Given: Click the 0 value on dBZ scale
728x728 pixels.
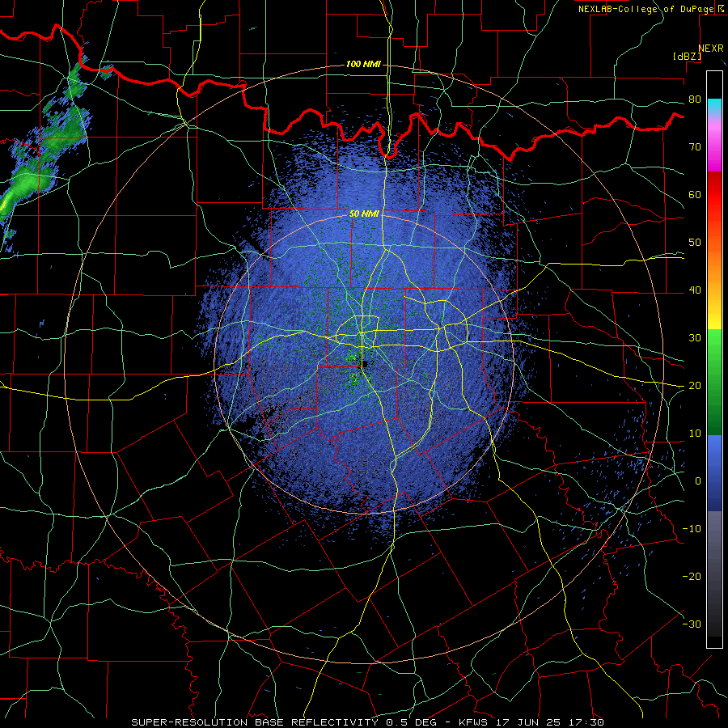Looking at the screenshot, I should coord(698,481).
